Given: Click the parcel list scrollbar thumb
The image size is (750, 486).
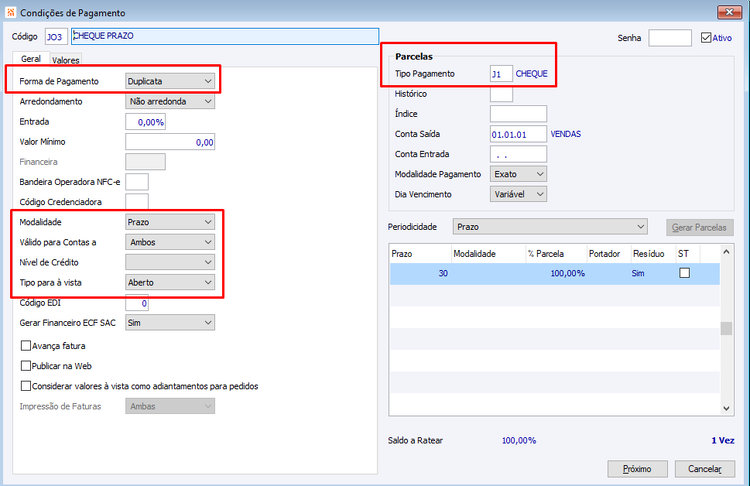Looking at the screenshot, I should click(726, 328).
